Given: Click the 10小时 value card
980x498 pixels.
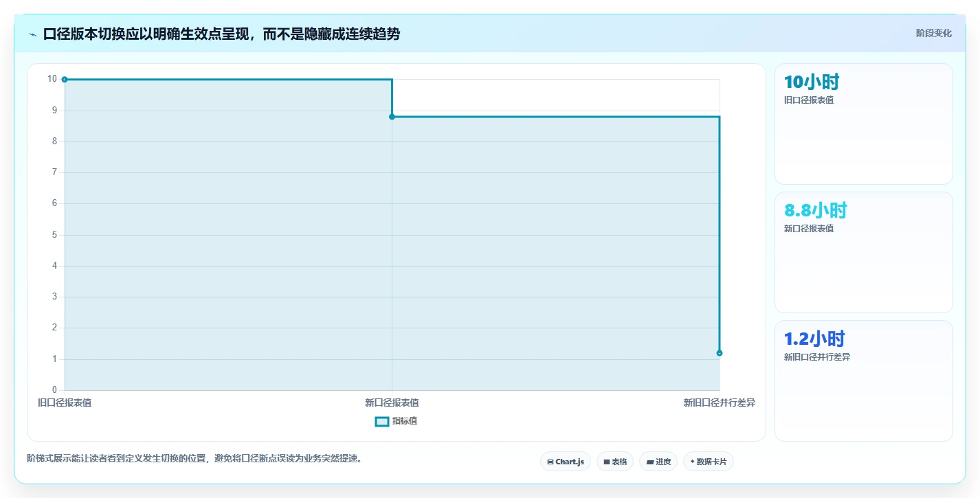Looking at the screenshot, I should coord(864,124).
